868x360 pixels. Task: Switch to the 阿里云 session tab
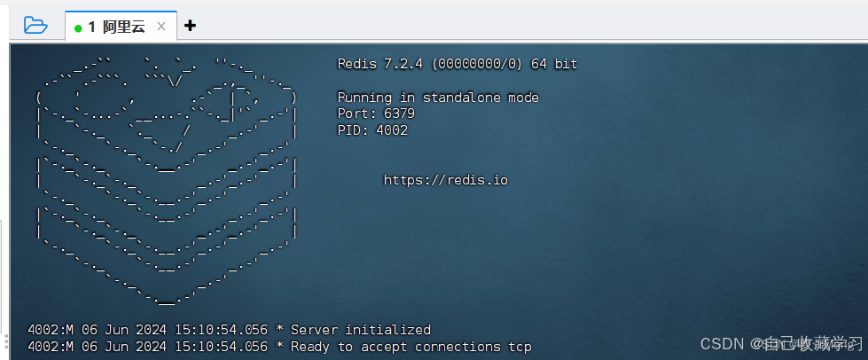(121, 26)
